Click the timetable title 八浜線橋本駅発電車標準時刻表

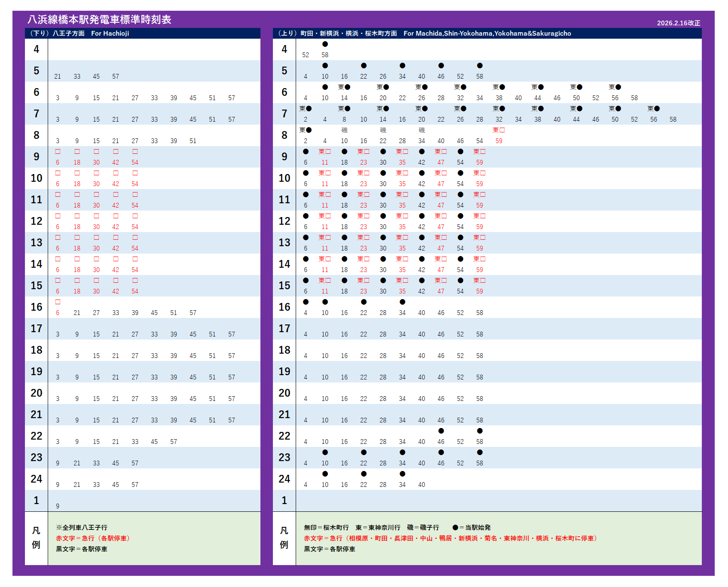pyautogui.click(x=99, y=20)
